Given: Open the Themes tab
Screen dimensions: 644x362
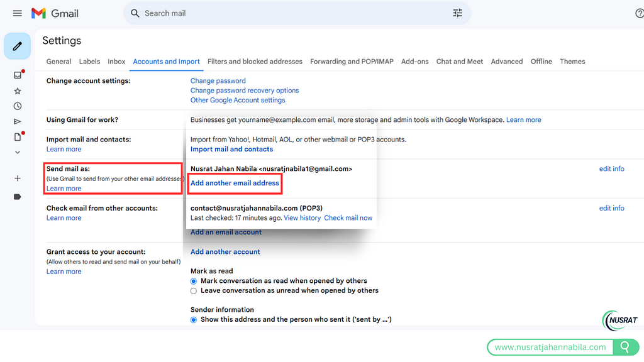Looking at the screenshot, I should click(572, 62).
